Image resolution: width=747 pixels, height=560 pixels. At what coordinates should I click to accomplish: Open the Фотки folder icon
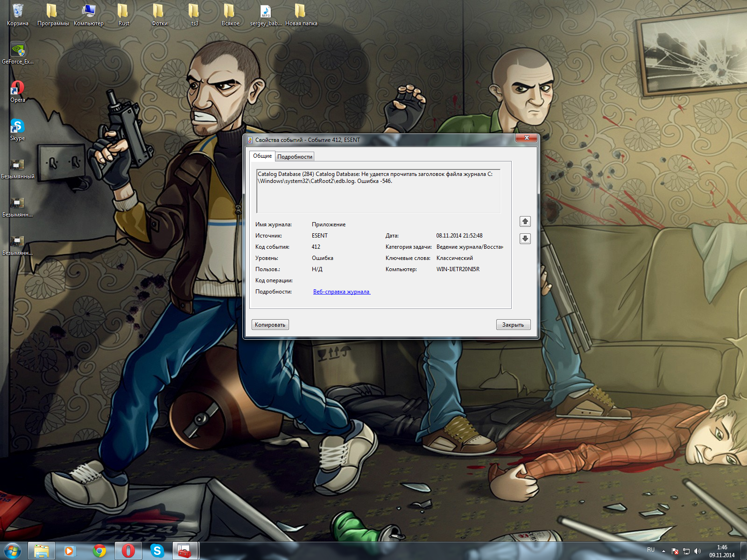pyautogui.click(x=159, y=14)
